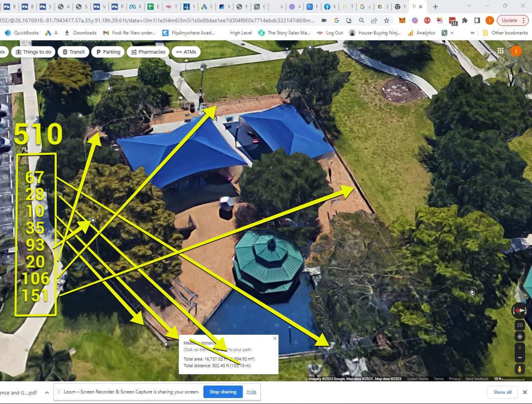
Task: Expand the downloaded PDF options chevron
Action: [x=47, y=392]
